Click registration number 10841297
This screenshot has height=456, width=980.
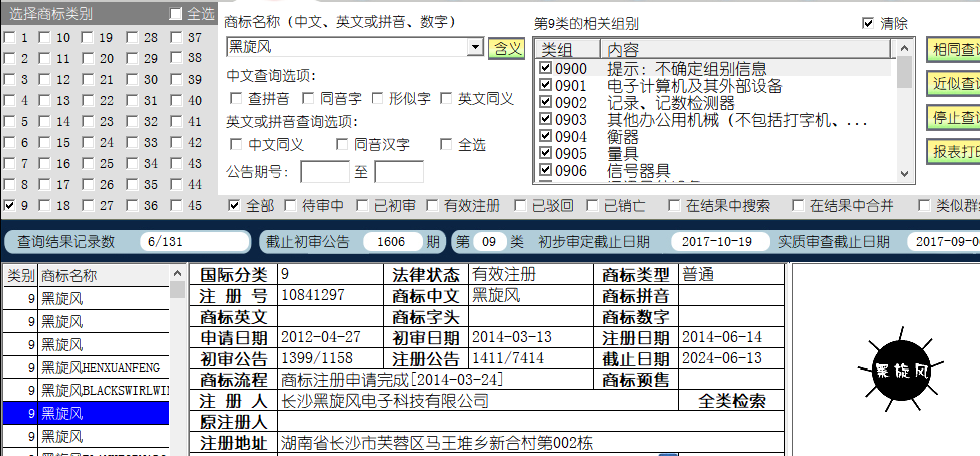312,295
